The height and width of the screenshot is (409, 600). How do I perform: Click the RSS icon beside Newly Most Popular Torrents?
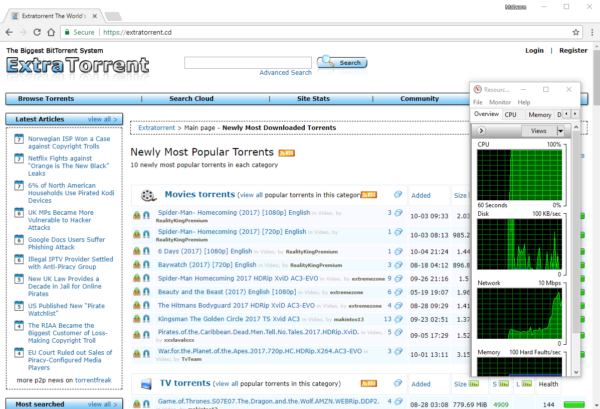286,153
